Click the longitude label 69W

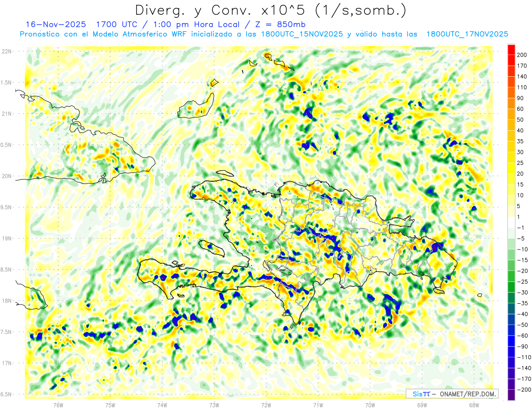[x=422, y=405]
